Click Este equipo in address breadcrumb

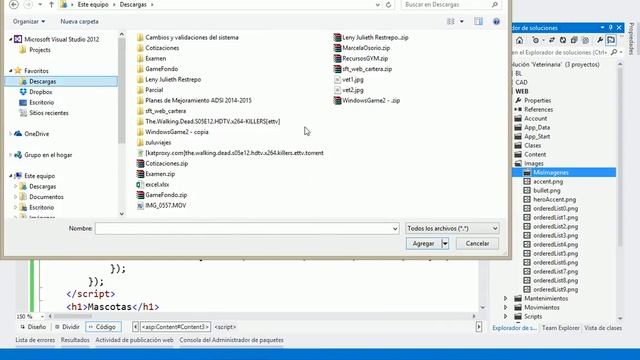[x=93, y=4]
